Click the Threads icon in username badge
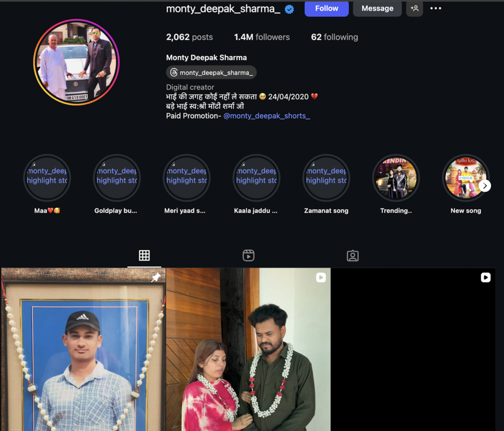 [174, 73]
